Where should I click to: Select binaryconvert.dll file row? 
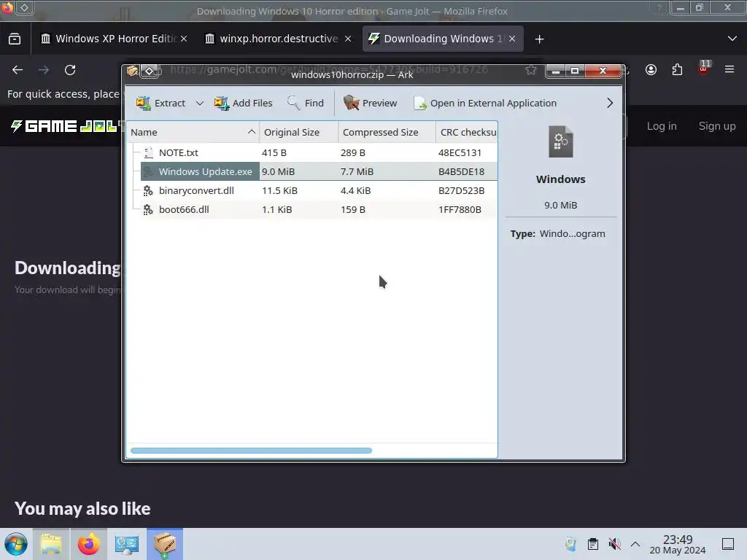(x=311, y=190)
